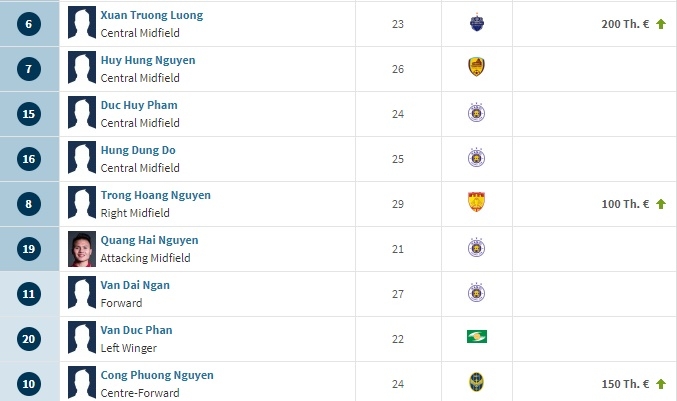Click shirt number 19 badge
The width and height of the screenshot is (677, 401).
[x=29, y=249]
